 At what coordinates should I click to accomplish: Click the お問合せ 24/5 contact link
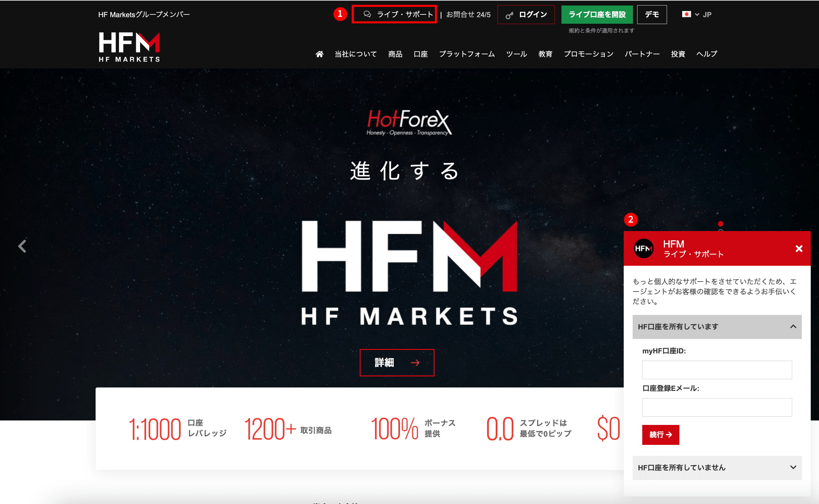click(x=468, y=14)
